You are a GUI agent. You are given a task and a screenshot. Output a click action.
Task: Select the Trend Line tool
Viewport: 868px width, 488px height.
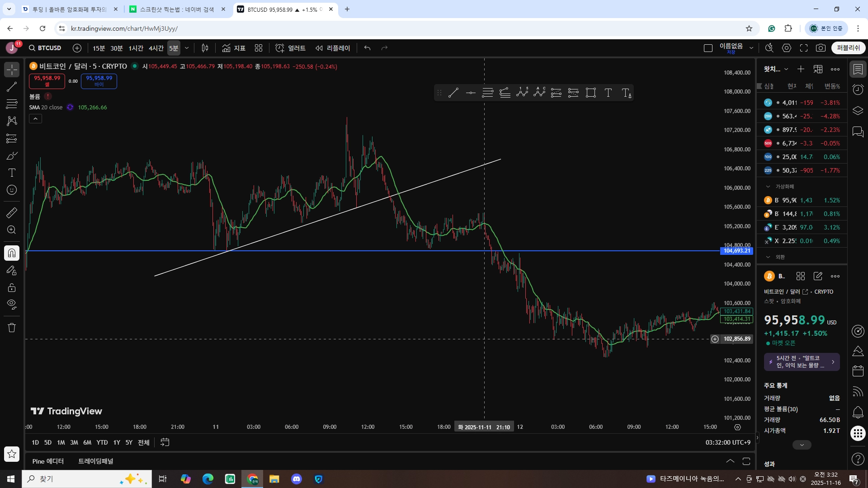pyautogui.click(x=11, y=87)
